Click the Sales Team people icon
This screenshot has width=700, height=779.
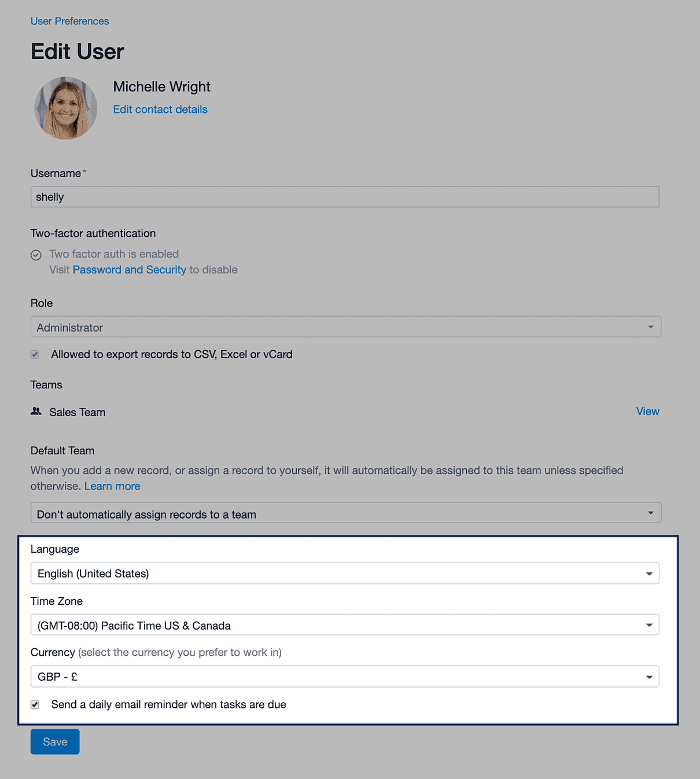coord(36,411)
